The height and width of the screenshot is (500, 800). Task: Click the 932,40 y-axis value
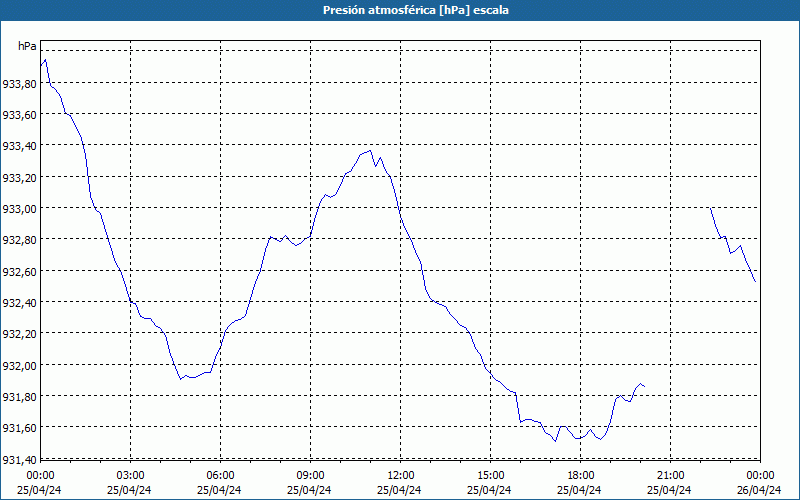19,303
